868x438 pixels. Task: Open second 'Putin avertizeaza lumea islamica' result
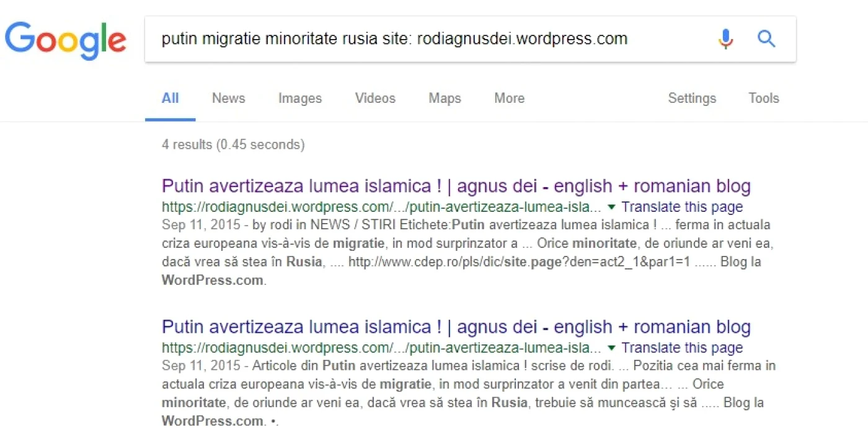(456, 326)
